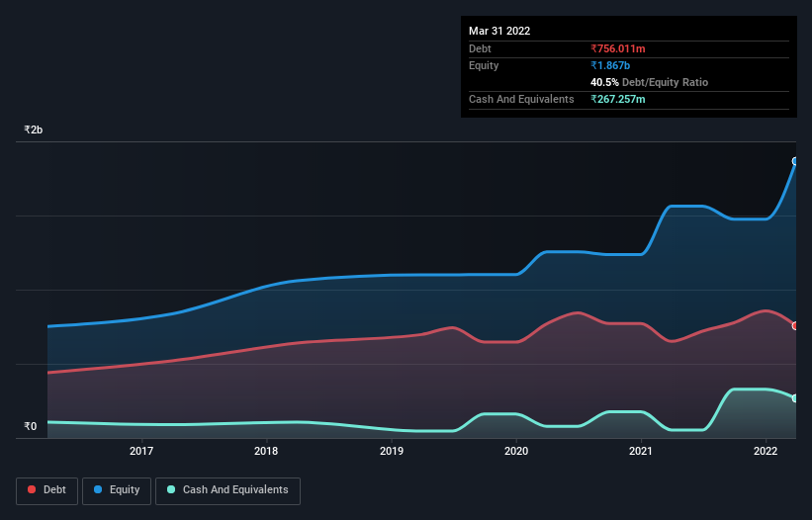Click the 2018 x-axis label
This screenshot has height=520, width=812.
coord(266,451)
